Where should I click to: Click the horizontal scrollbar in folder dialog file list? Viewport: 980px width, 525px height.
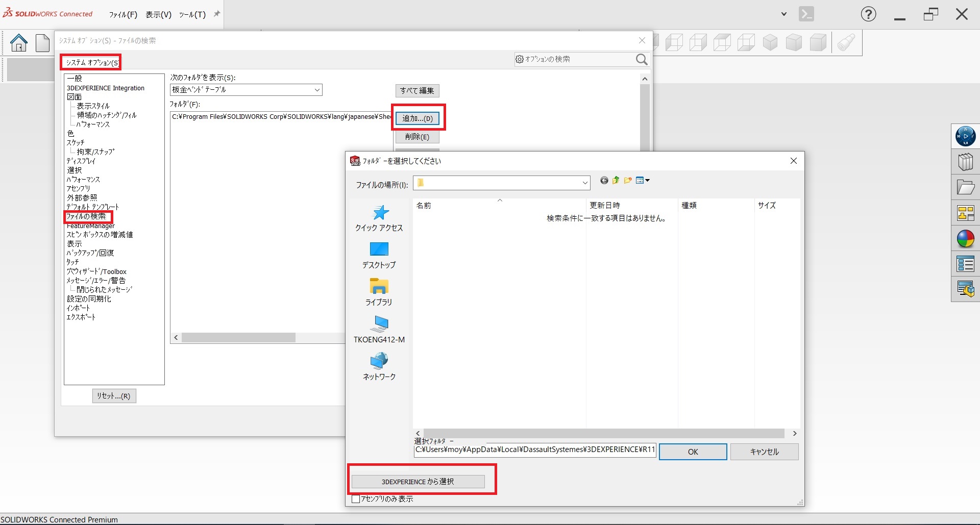click(604, 433)
